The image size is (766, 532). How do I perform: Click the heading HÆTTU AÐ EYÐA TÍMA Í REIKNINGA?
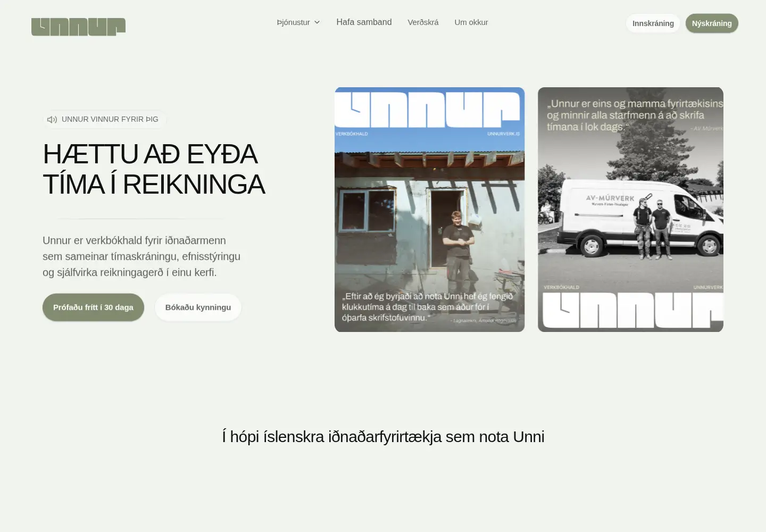tap(154, 169)
